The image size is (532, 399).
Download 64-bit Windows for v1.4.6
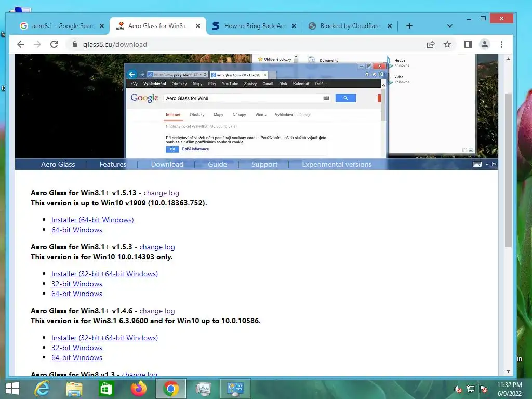pos(77,357)
